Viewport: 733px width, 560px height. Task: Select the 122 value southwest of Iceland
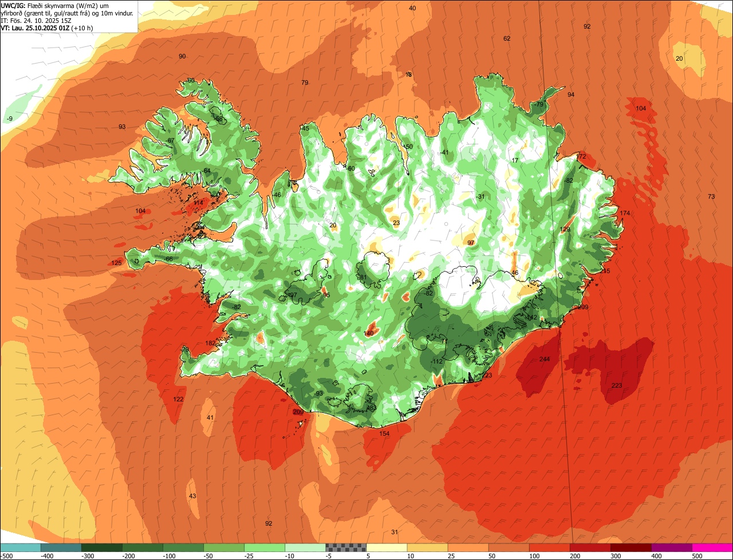point(178,399)
